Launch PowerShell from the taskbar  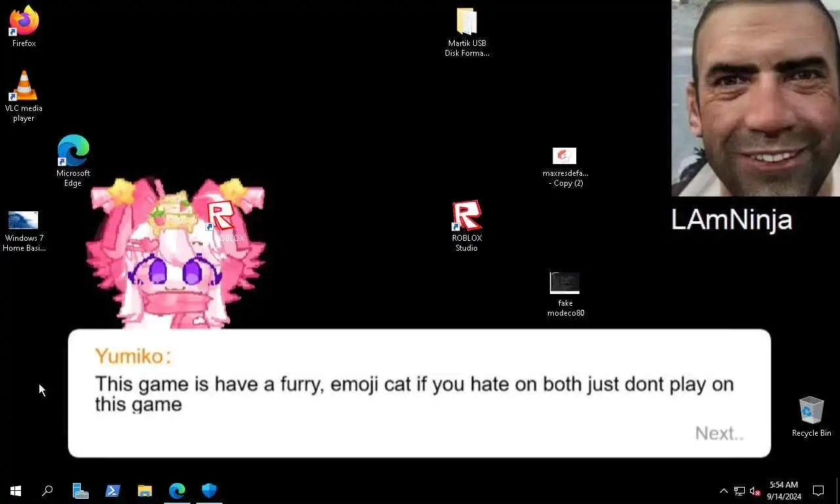click(x=112, y=490)
